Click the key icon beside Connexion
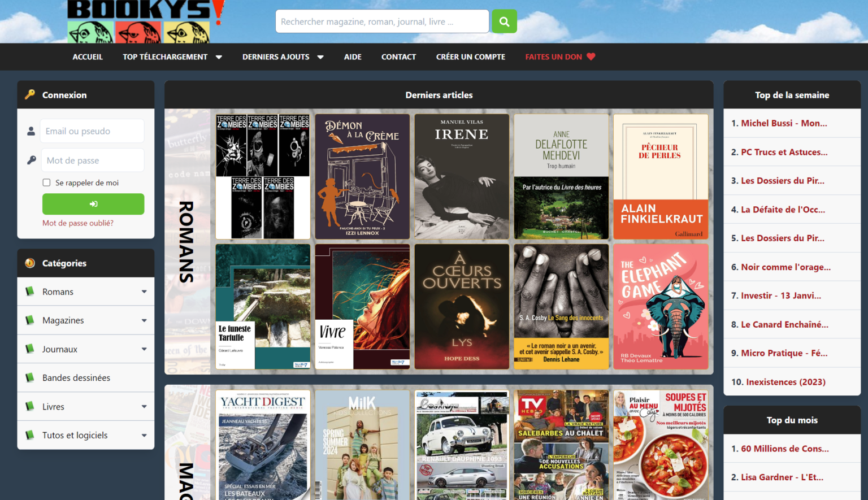The image size is (868, 500). point(30,94)
